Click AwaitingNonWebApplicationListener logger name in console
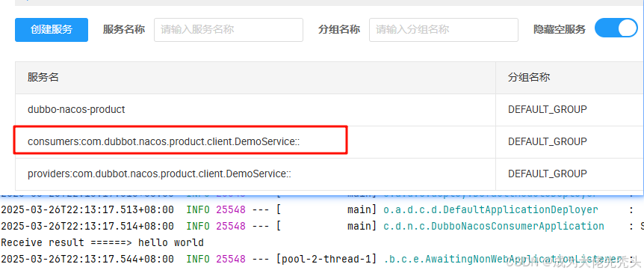 503,259
